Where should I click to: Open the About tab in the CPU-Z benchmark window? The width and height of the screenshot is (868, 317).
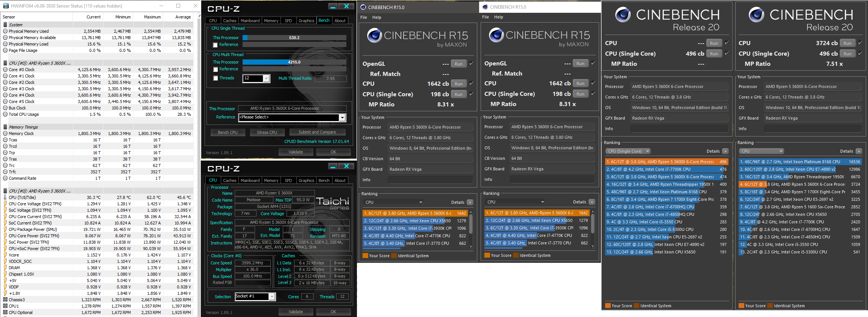tap(340, 21)
